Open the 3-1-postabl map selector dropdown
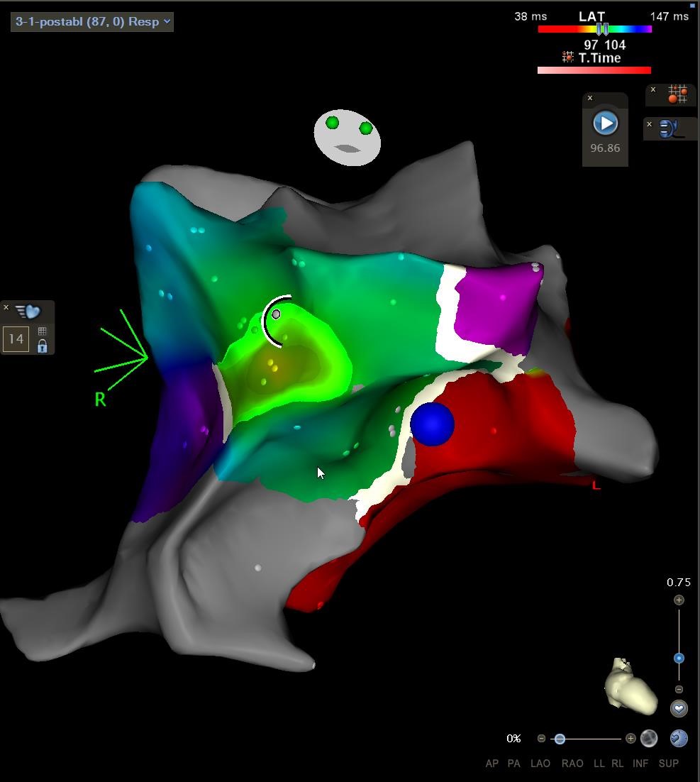 pyautogui.click(x=92, y=22)
